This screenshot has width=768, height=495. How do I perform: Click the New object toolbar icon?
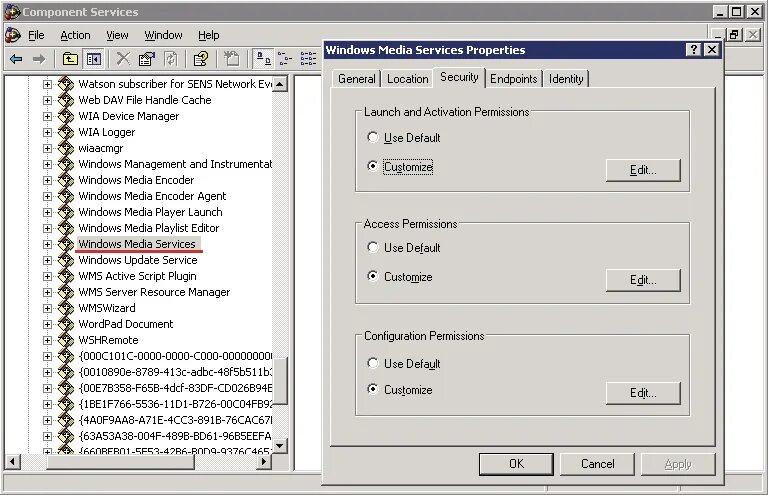(231, 59)
